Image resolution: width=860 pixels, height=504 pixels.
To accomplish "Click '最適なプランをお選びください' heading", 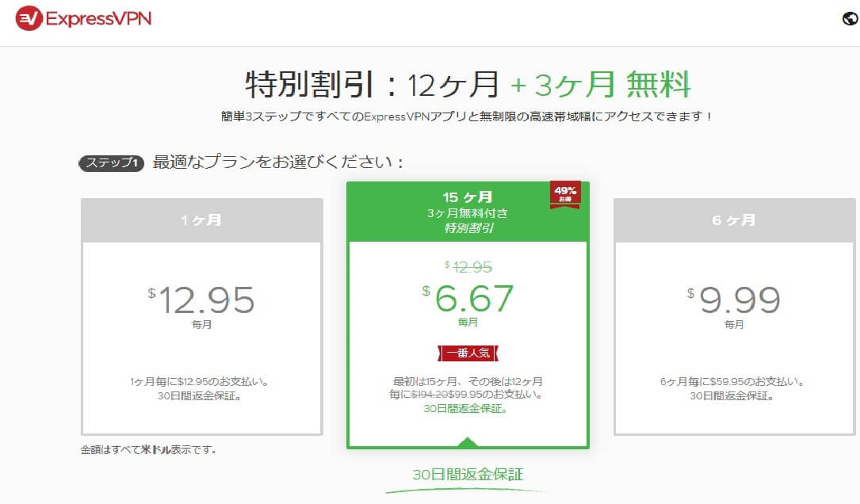I will click(278, 162).
